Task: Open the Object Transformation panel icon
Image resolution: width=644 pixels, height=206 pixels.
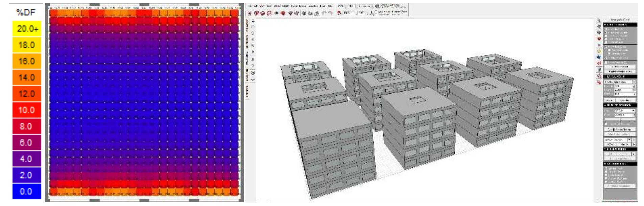Action: 599,75
